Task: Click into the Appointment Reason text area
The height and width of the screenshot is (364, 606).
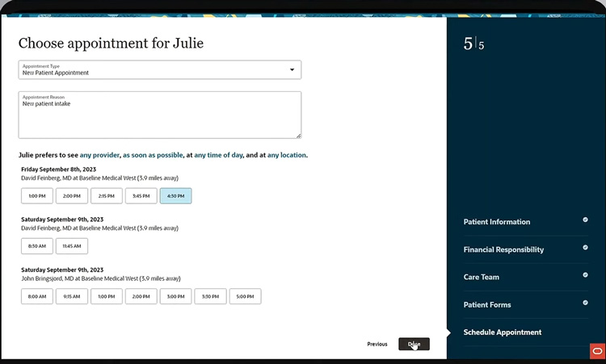Action: pos(160,115)
